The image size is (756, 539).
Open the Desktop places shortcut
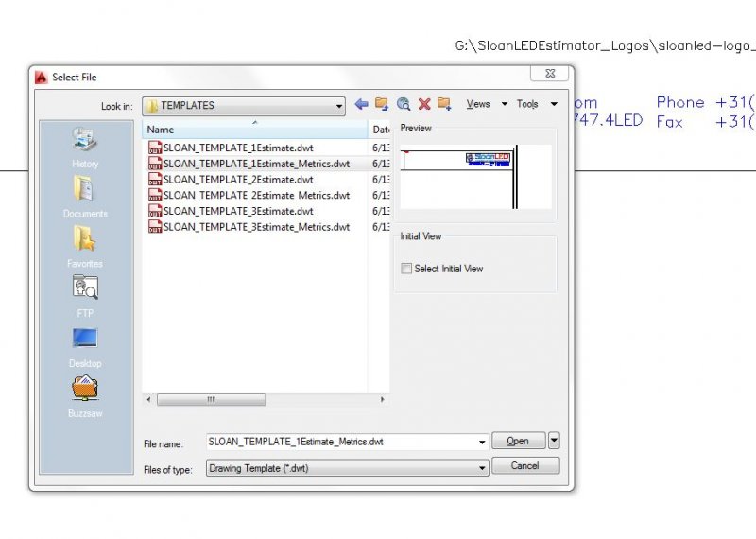(85, 346)
